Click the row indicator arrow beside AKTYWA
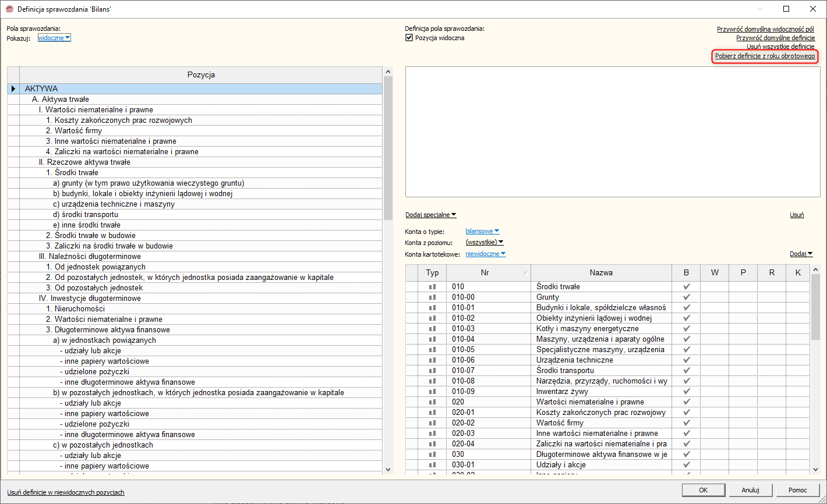Screen dimensions: 827x504 (x=13, y=89)
